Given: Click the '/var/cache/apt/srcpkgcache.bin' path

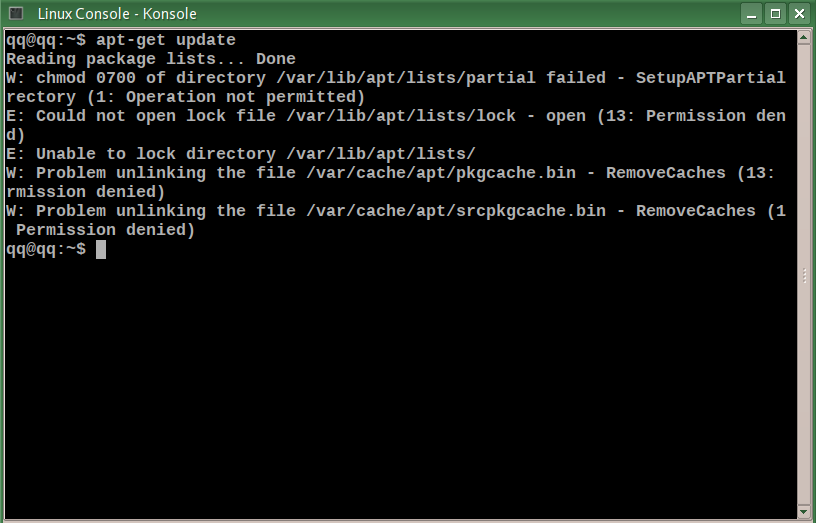Looking at the screenshot, I should [456, 211].
